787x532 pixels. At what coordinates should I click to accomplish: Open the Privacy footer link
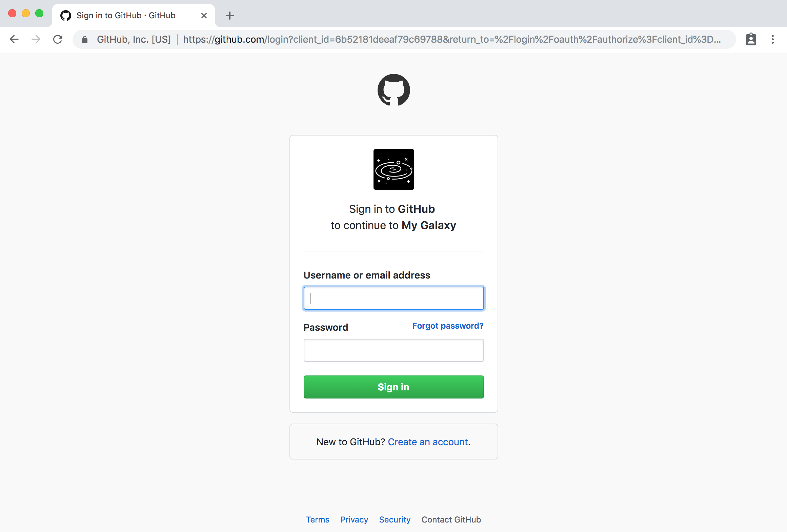[354, 519]
